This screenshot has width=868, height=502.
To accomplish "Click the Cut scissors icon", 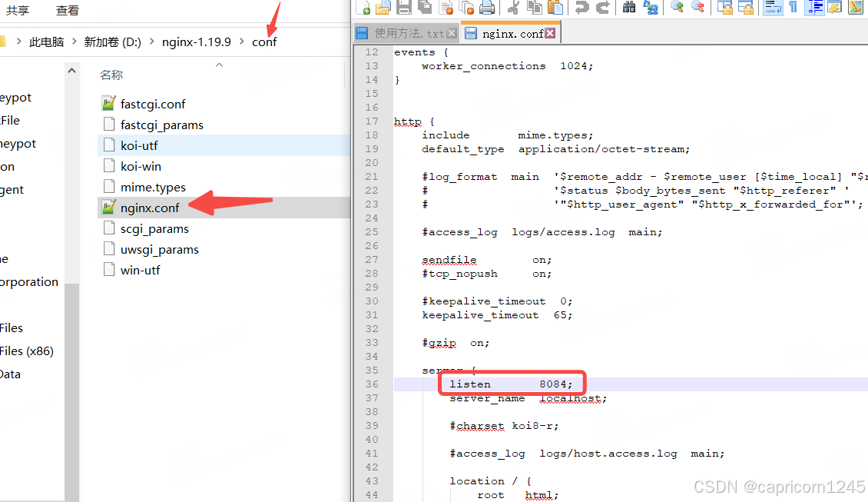I will (x=513, y=7).
